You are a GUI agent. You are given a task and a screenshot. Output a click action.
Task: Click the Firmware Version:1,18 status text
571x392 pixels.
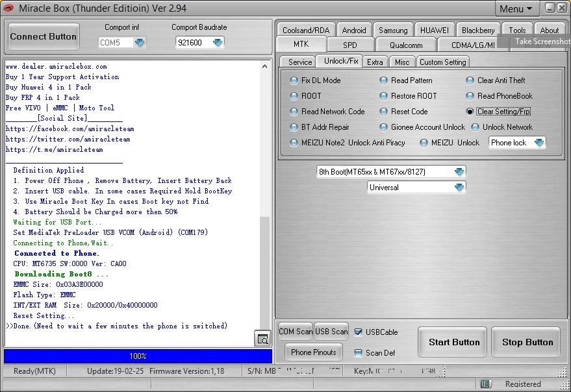tap(187, 371)
